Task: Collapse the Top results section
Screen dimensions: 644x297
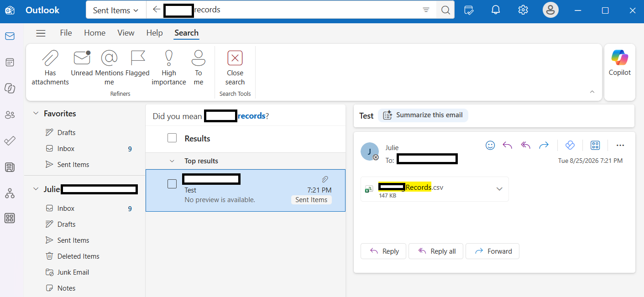Action: 172,161
